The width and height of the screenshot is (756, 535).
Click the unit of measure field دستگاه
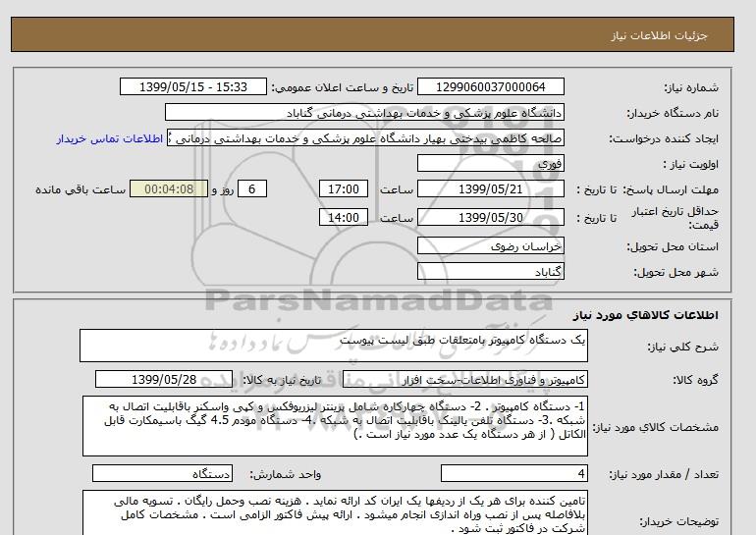[162, 473]
